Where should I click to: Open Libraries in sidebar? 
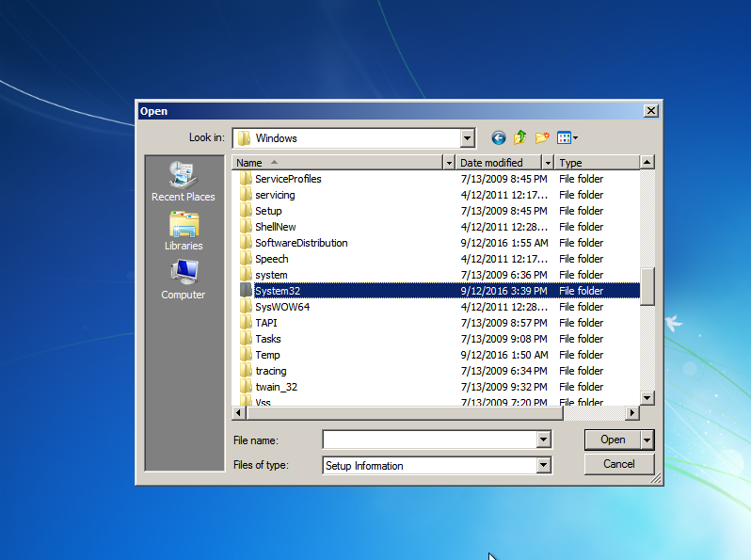click(184, 232)
